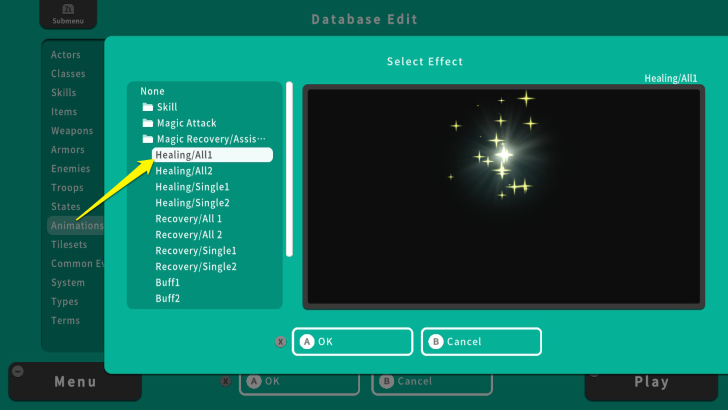Click the background Database Edit Cancel button
The image size is (728, 410).
[432, 384]
